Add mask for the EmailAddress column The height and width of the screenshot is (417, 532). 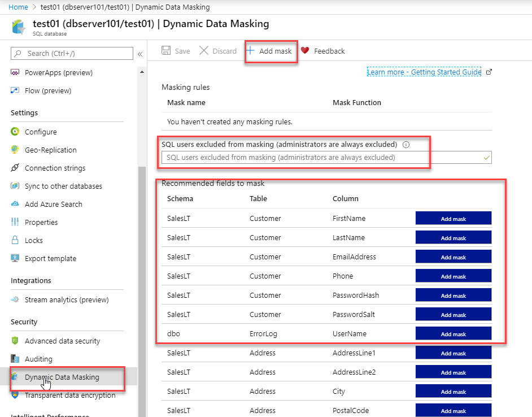[x=453, y=257]
